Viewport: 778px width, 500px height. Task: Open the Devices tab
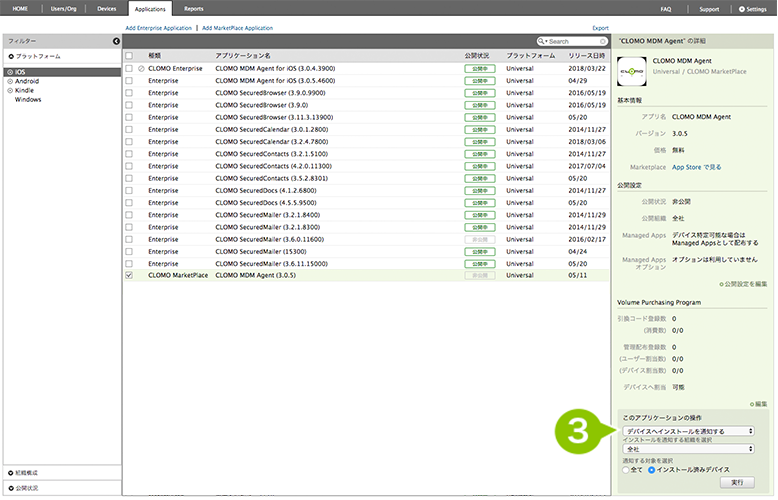point(107,8)
